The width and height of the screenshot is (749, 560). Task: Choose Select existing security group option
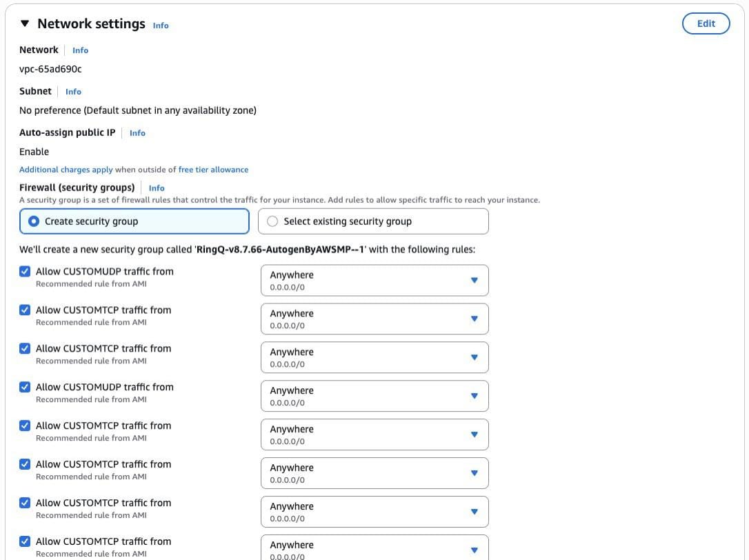click(x=272, y=221)
